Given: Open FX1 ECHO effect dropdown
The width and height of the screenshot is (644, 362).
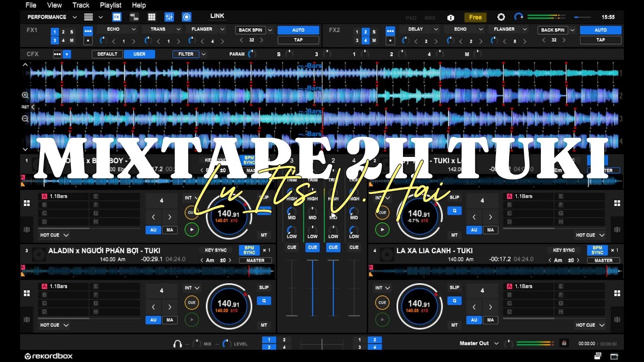Looking at the screenshot, I should coord(120,29).
